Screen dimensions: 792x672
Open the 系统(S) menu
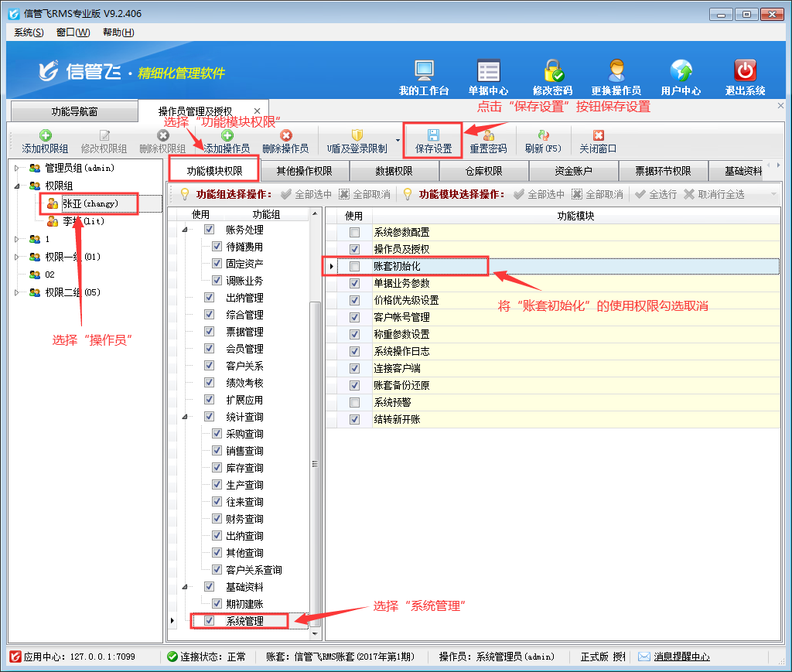(29, 32)
